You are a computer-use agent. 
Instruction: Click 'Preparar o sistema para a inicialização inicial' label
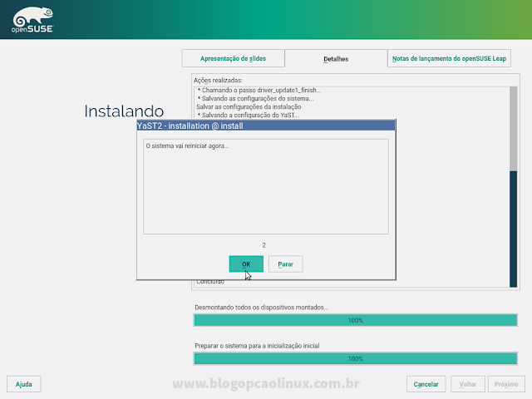[257, 346]
